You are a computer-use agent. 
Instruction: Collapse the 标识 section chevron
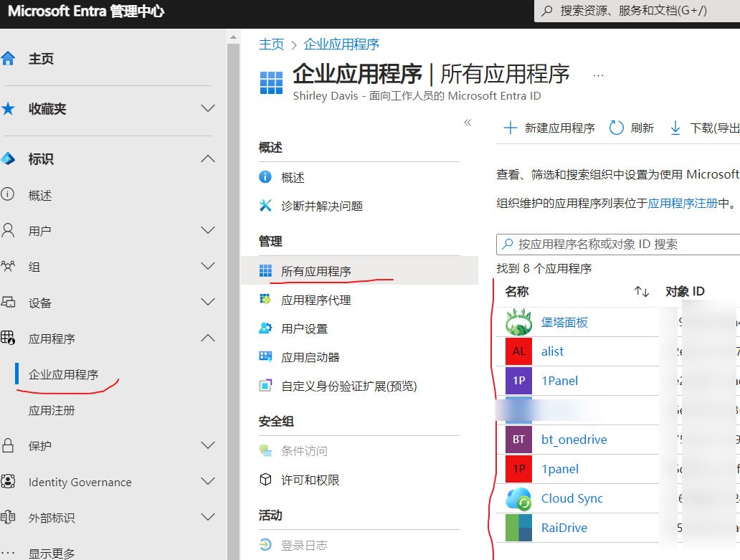pos(208,158)
